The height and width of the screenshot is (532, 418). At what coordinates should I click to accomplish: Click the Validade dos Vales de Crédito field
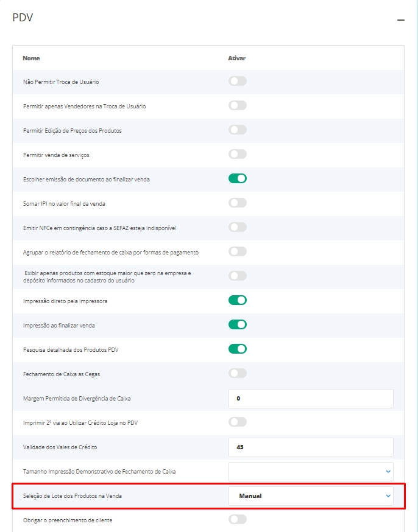coord(311,447)
